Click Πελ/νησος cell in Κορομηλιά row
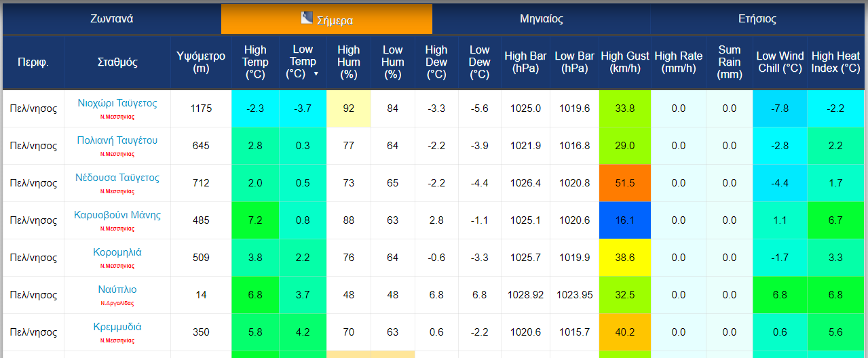Screen dimensions: 868x358 pyautogui.click(x=33, y=258)
